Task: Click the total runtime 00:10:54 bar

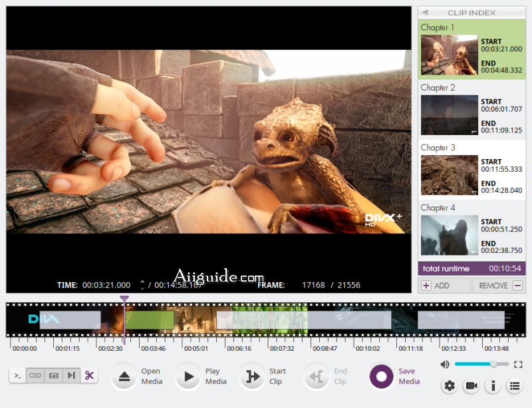Action: pos(472,268)
